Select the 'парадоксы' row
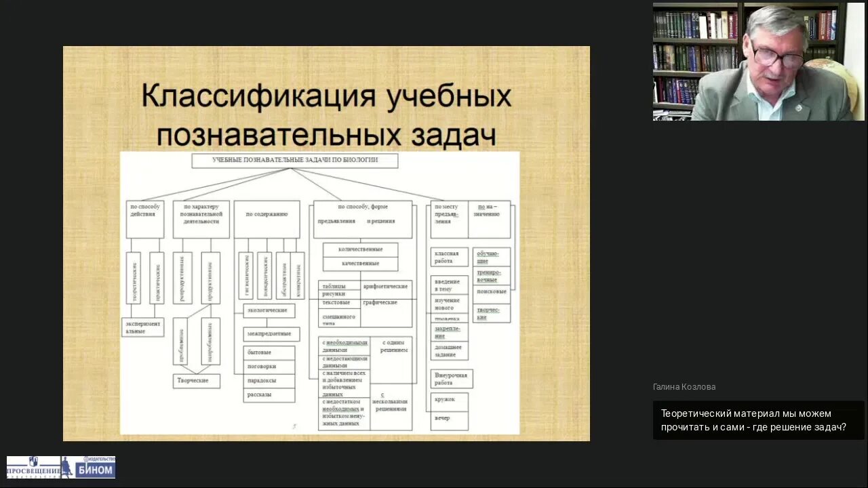This screenshot has width=868, height=488. [269, 381]
